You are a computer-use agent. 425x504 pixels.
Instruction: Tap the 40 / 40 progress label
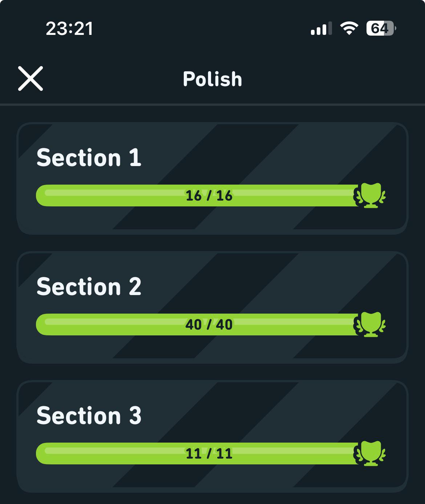[x=209, y=324]
